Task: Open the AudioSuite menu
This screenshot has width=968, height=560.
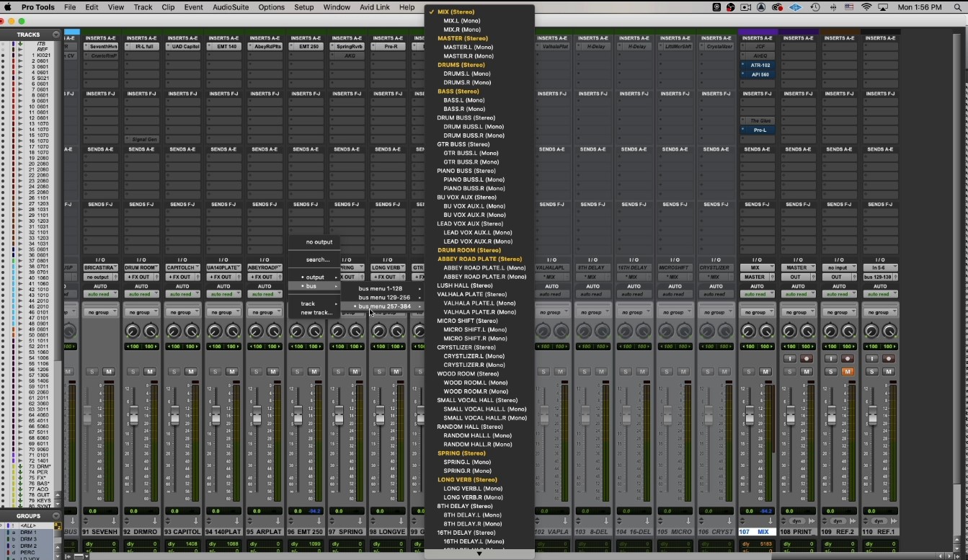Action: (x=231, y=7)
